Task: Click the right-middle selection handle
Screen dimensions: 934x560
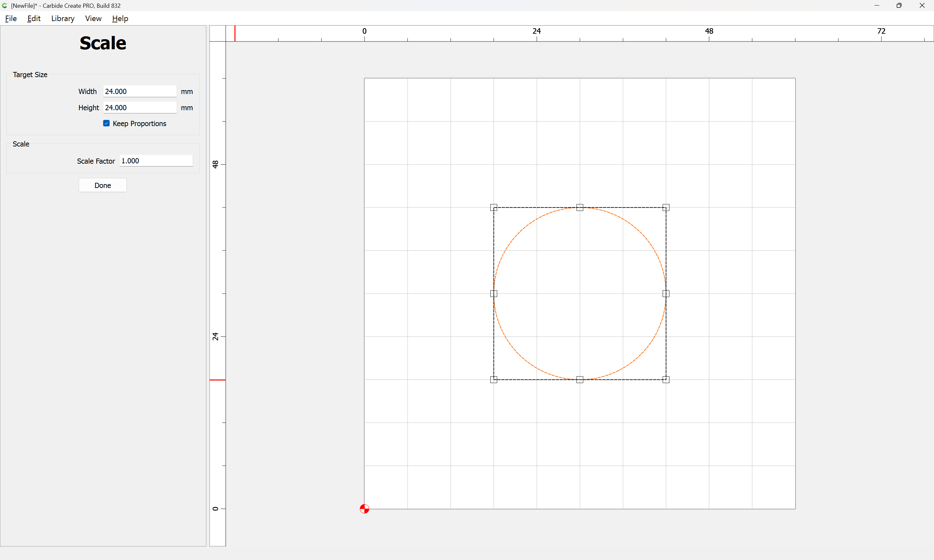Action: pyautogui.click(x=665, y=294)
